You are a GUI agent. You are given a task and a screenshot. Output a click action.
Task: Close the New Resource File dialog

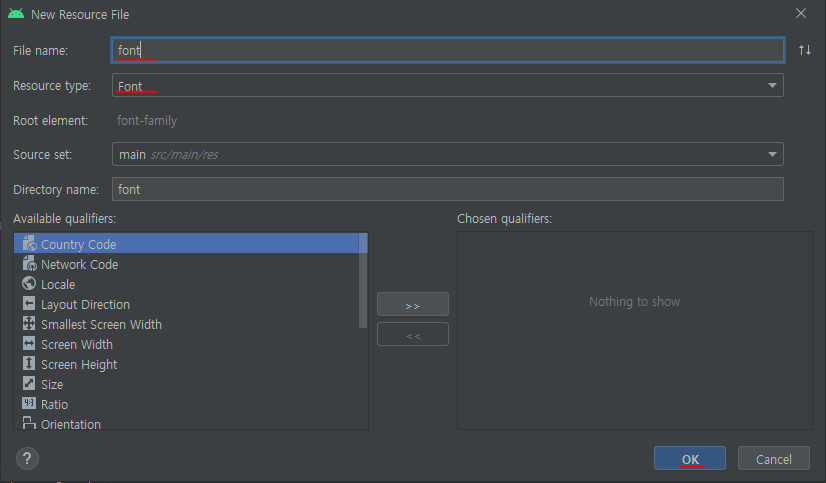coord(801,14)
